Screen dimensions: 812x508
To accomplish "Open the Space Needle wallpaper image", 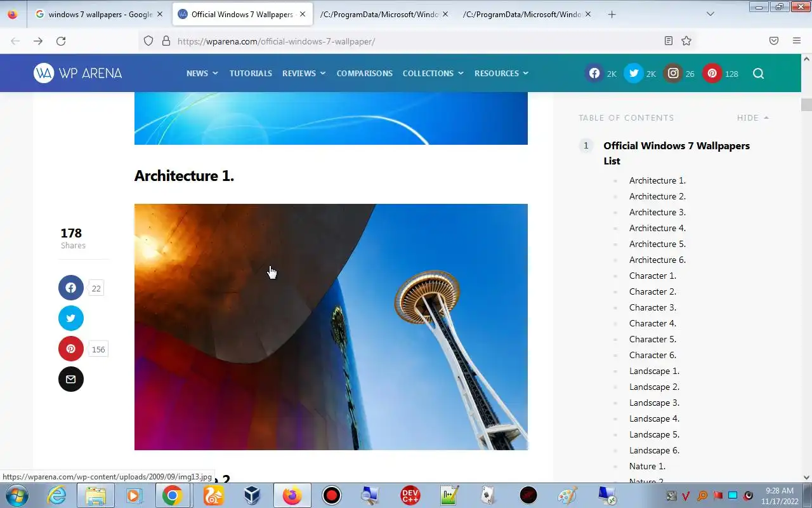I will point(331,327).
